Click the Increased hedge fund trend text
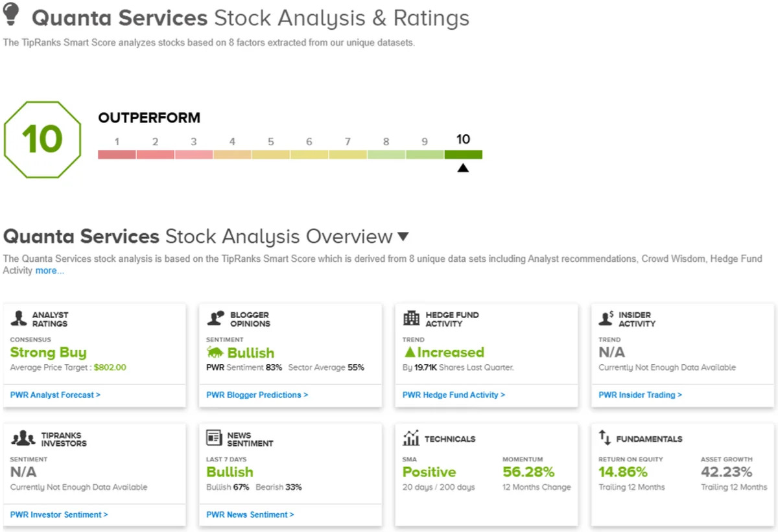 (451, 353)
